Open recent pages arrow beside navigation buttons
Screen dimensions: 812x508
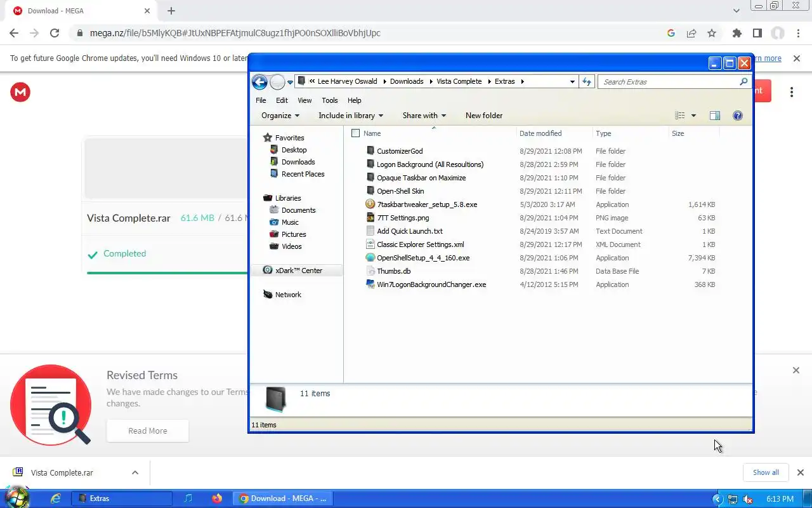[x=290, y=82]
